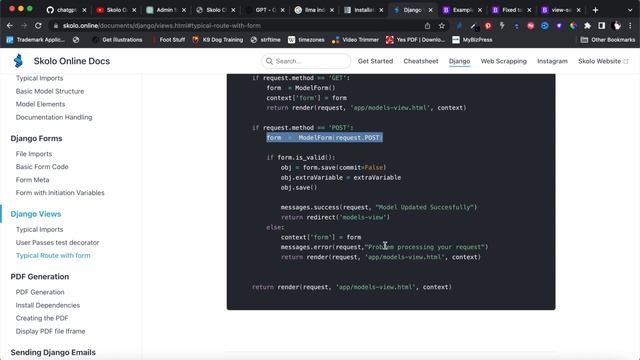This screenshot has width=640, height=360.
Task: Open Instagram in top navigation
Action: click(x=552, y=61)
